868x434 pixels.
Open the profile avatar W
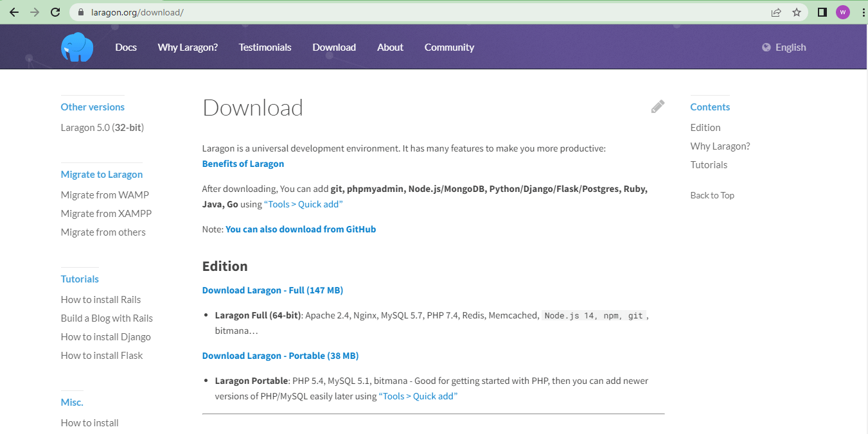pyautogui.click(x=842, y=12)
